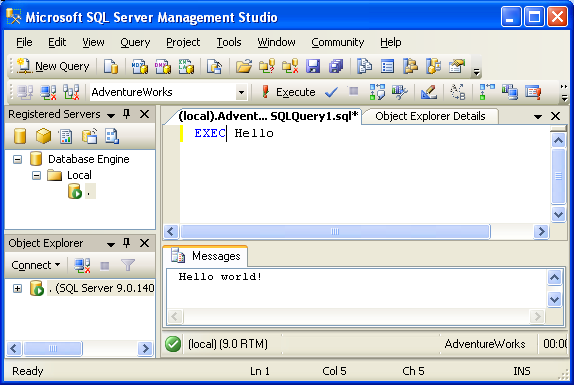Click the Summary page toolbar icon
The height and width of the screenshot is (385, 574).
pos(387,66)
